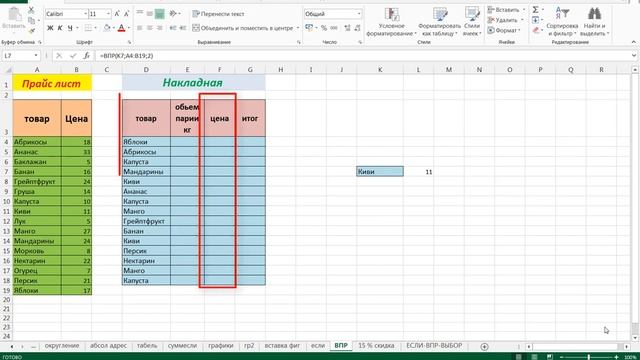Open 'Стили ячеек' cell styles
This screenshot has width=640, height=360.
click(x=472, y=22)
